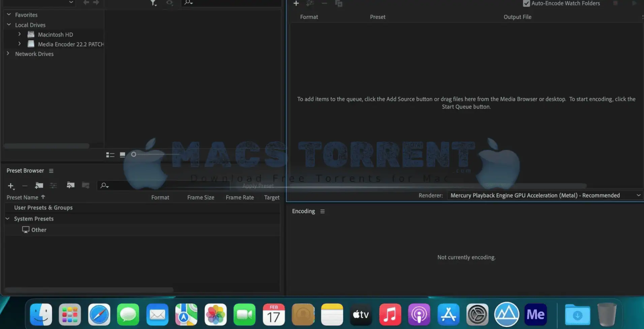Screen dimensions: 644x329
Task: Click the Export Presets icon
Action: tap(86, 185)
